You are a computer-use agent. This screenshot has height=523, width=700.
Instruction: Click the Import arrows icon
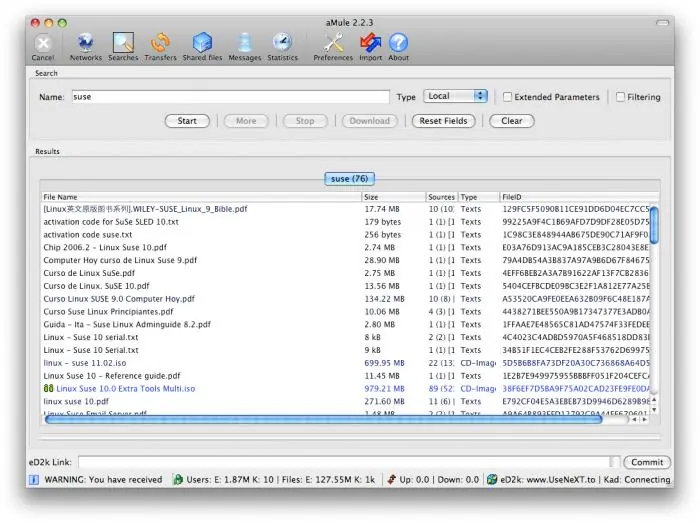point(371,43)
